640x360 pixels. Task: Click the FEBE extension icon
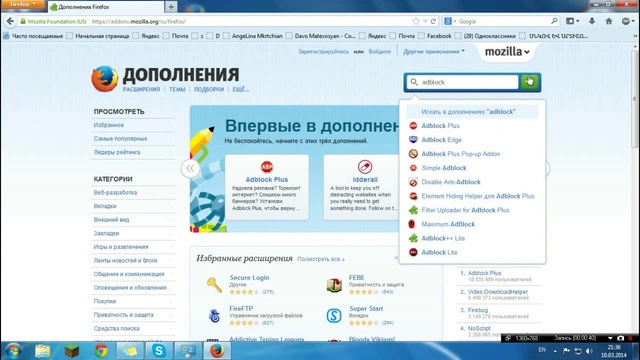(x=334, y=284)
